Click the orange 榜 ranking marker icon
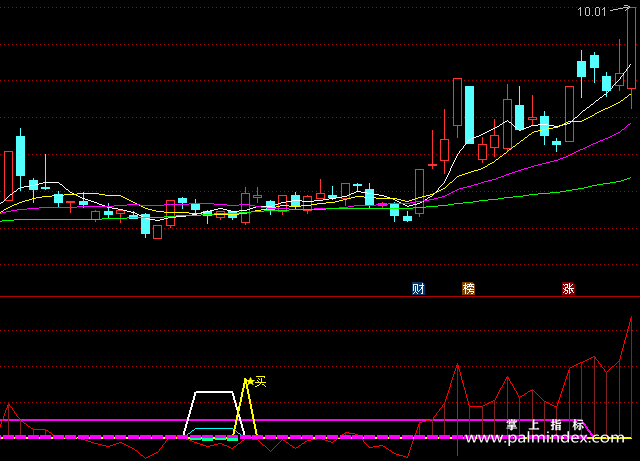This screenshot has height=461, width=640. [469, 289]
